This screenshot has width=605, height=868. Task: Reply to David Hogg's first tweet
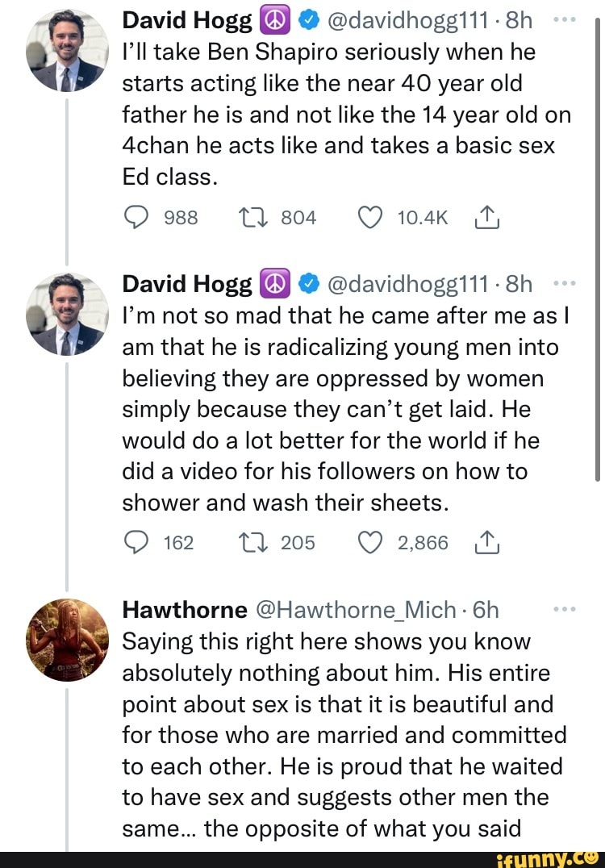[x=136, y=216]
